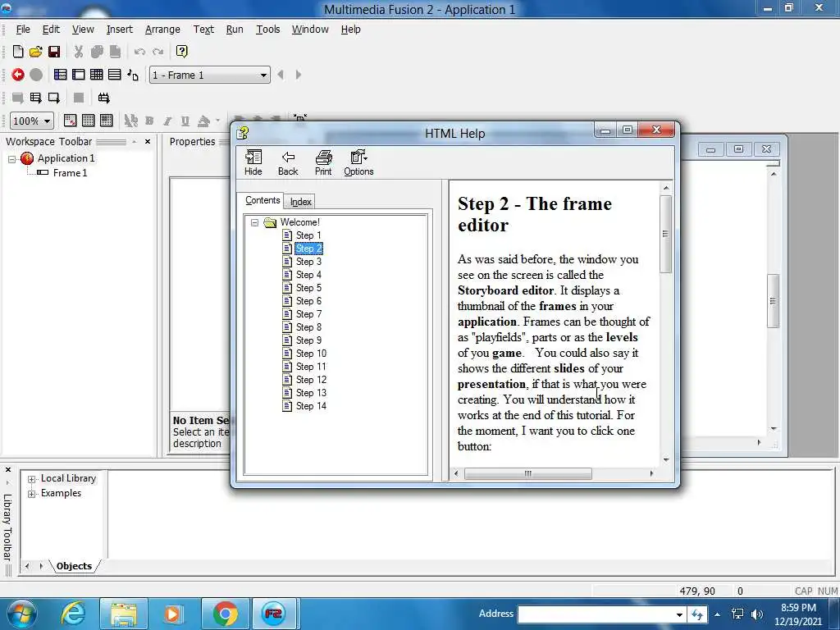
Task: Close the Workspace Toolbar panel
Action: (x=148, y=142)
